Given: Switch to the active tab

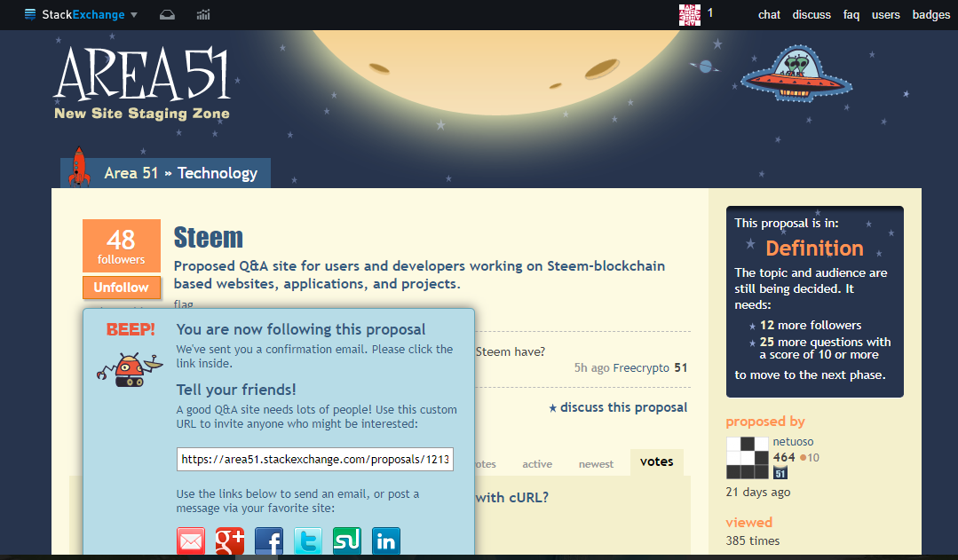Looking at the screenshot, I should coord(537,464).
